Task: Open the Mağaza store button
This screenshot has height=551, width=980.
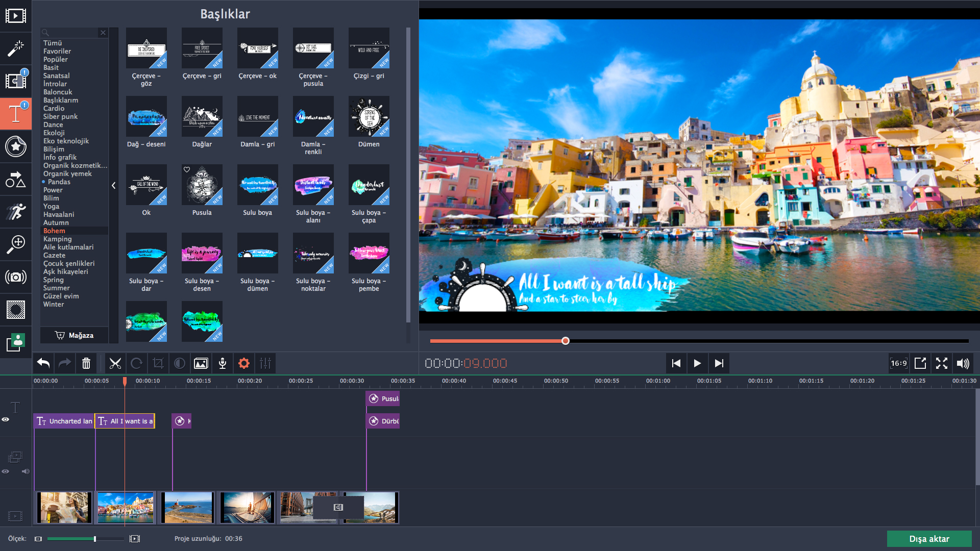Action: point(75,335)
